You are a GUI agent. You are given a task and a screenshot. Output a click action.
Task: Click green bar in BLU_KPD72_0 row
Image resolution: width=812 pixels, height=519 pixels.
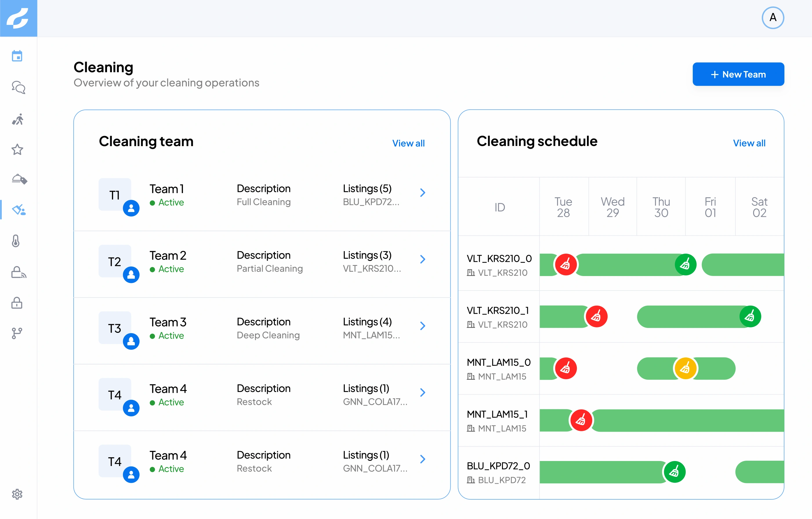602,472
